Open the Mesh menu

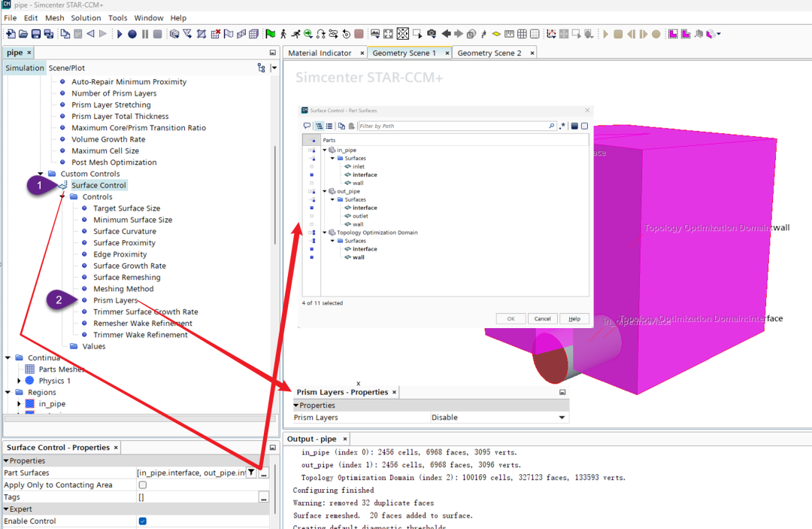point(54,17)
